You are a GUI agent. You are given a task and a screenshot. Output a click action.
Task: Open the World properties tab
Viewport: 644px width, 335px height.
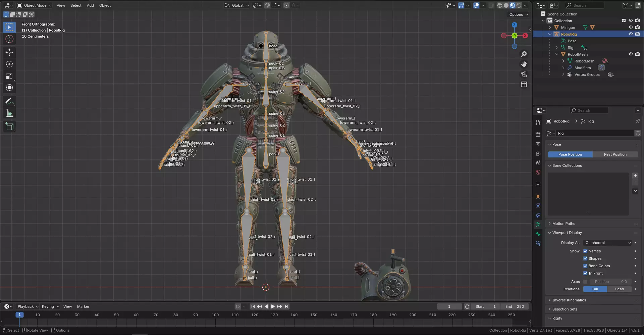(538, 172)
